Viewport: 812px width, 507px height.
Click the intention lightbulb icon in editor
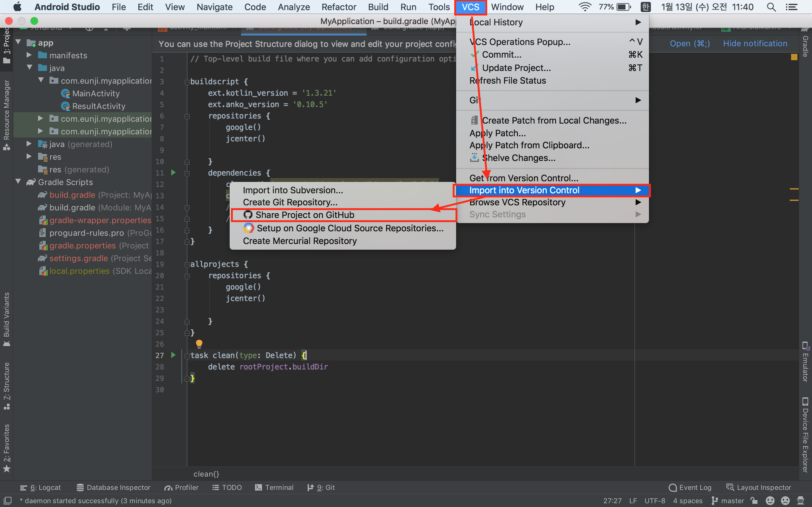(x=199, y=343)
